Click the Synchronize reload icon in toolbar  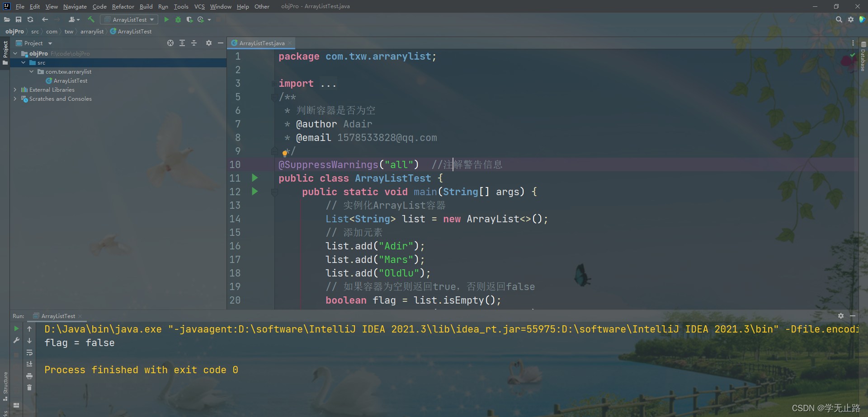(30, 19)
